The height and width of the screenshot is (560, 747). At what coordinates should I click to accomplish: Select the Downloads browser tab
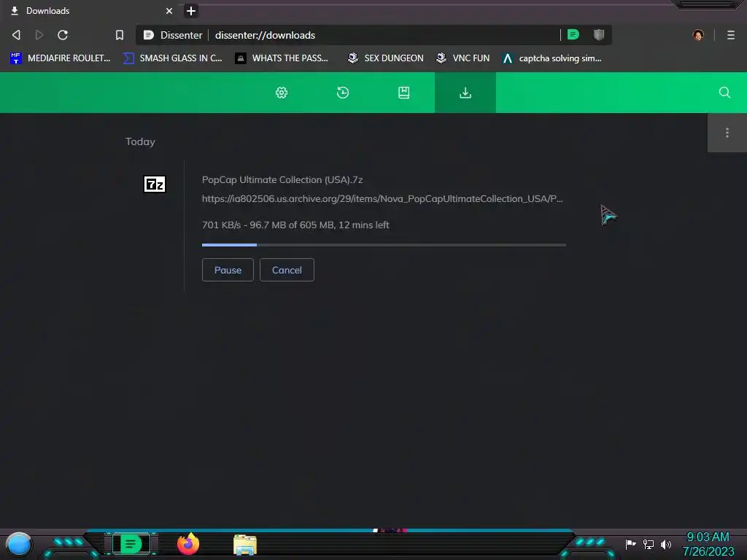pos(90,10)
